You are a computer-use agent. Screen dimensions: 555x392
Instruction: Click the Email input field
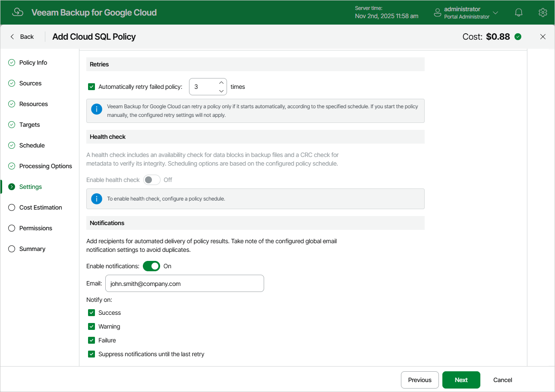(x=185, y=283)
